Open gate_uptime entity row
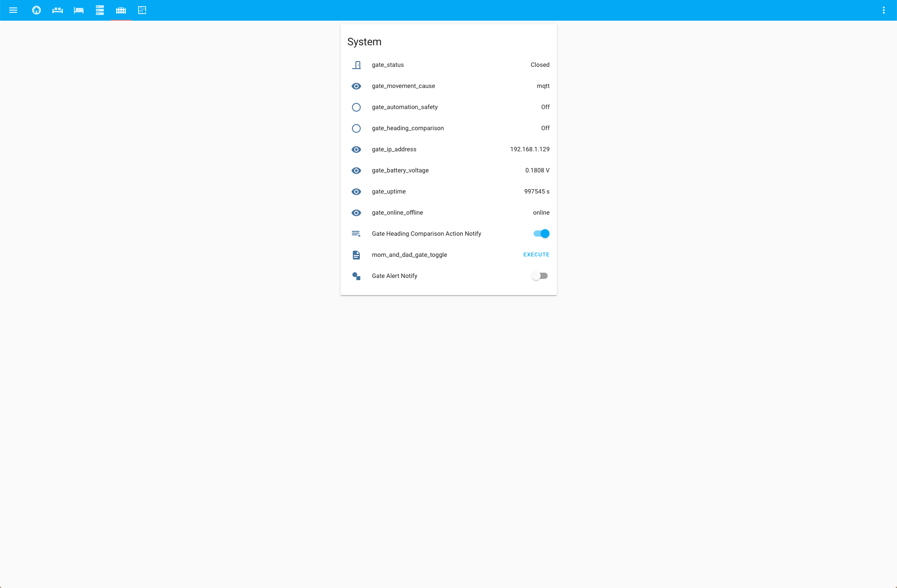The height and width of the screenshot is (588, 897). 388,191
